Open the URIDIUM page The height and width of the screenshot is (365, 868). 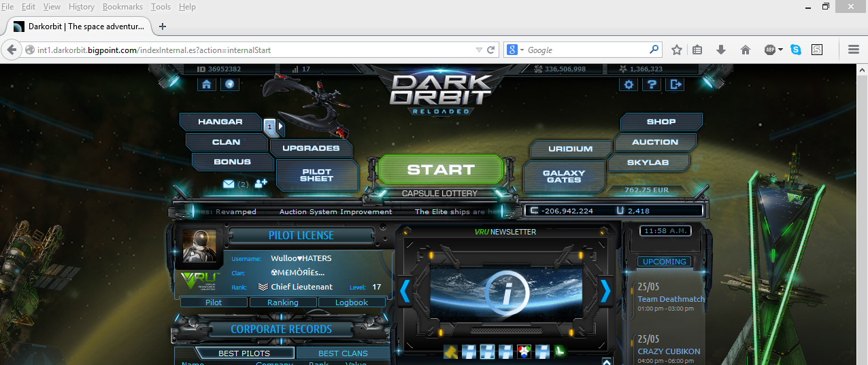click(x=570, y=148)
